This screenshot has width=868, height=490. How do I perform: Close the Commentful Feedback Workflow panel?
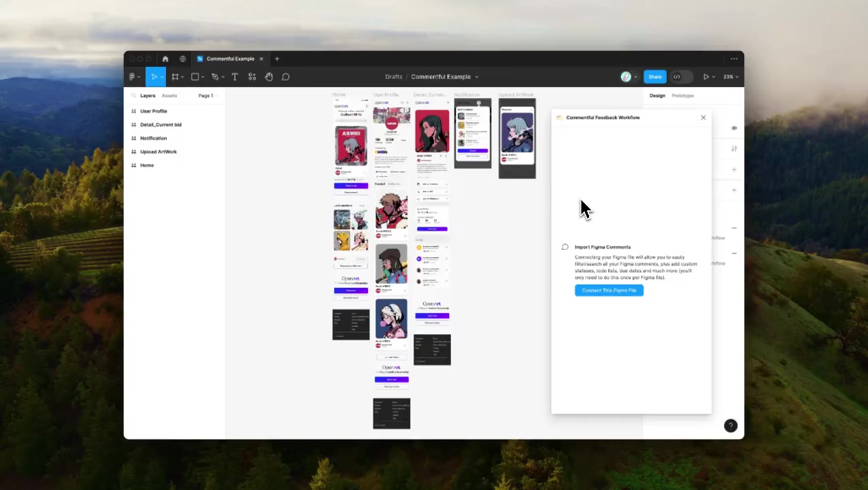pyautogui.click(x=703, y=118)
